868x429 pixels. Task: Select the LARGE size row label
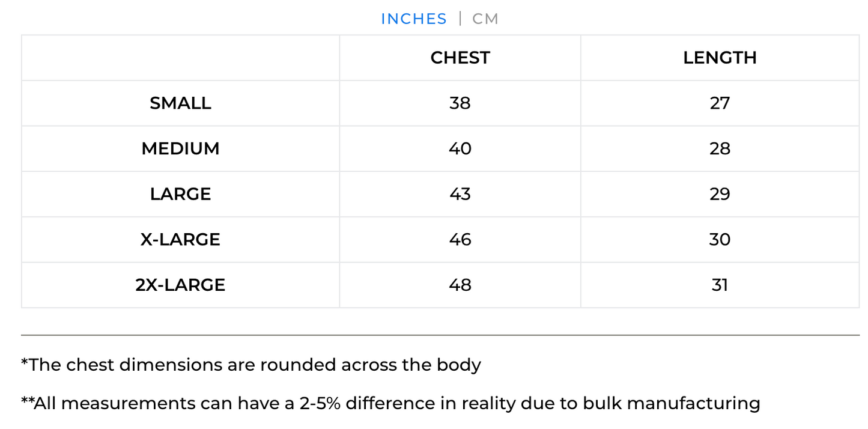click(180, 194)
